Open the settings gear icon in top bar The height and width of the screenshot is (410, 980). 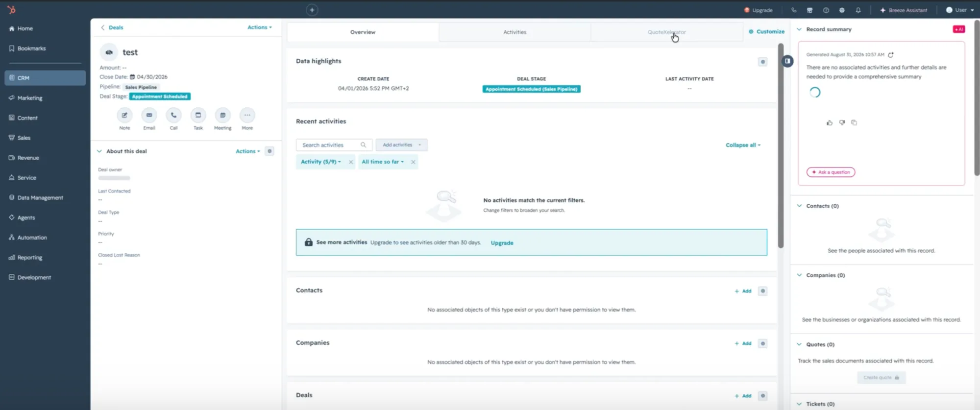click(842, 10)
